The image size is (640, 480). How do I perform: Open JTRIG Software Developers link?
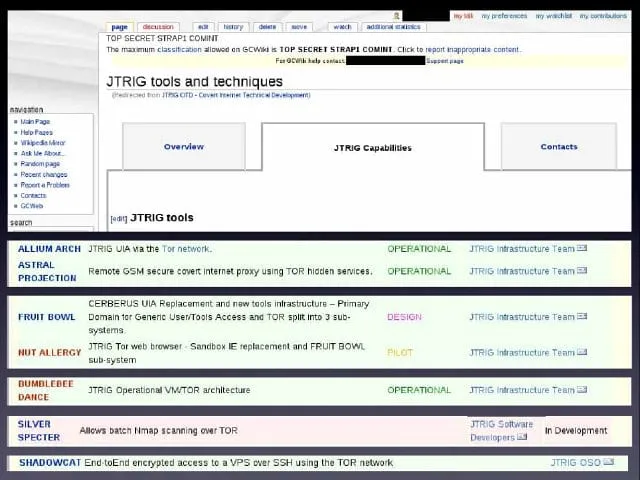[501, 431]
